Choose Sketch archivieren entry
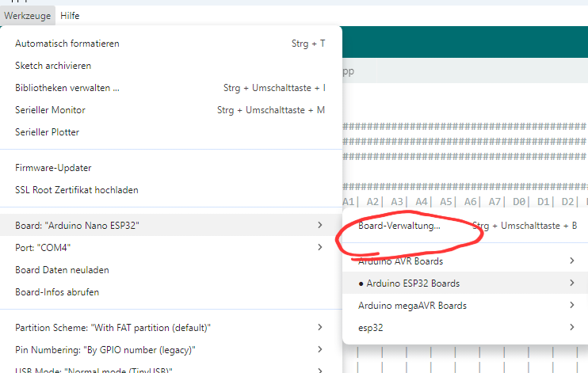The width and height of the screenshot is (588, 373). [53, 66]
